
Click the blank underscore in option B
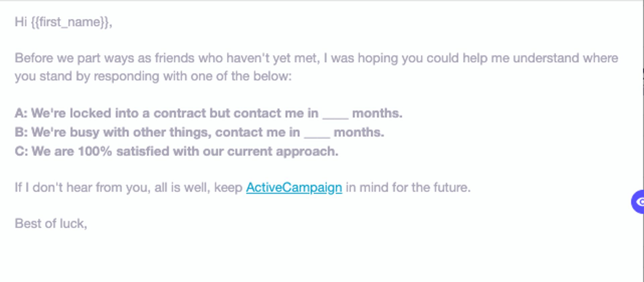(317, 133)
